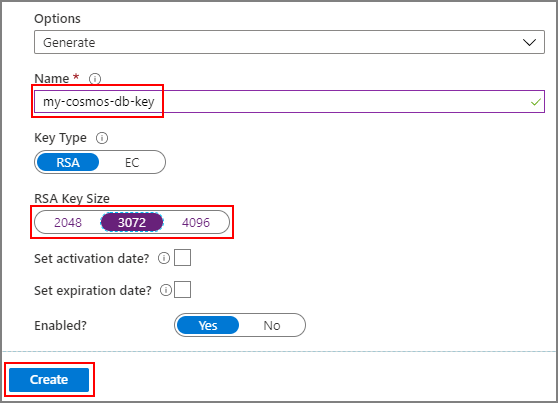Click the "Set activation date?" label text
Screen dimensions: 558x403
click(x=91, y=258)
